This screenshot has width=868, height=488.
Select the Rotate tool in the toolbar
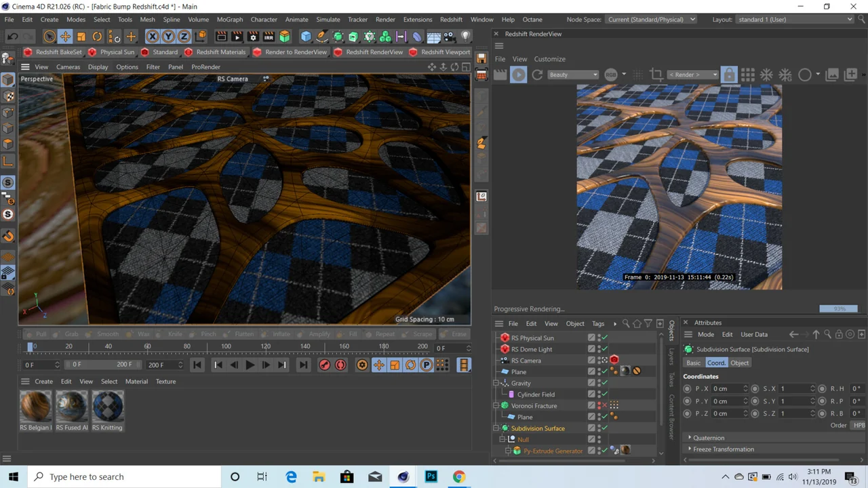pyautogui.click(x=97, y=37)
